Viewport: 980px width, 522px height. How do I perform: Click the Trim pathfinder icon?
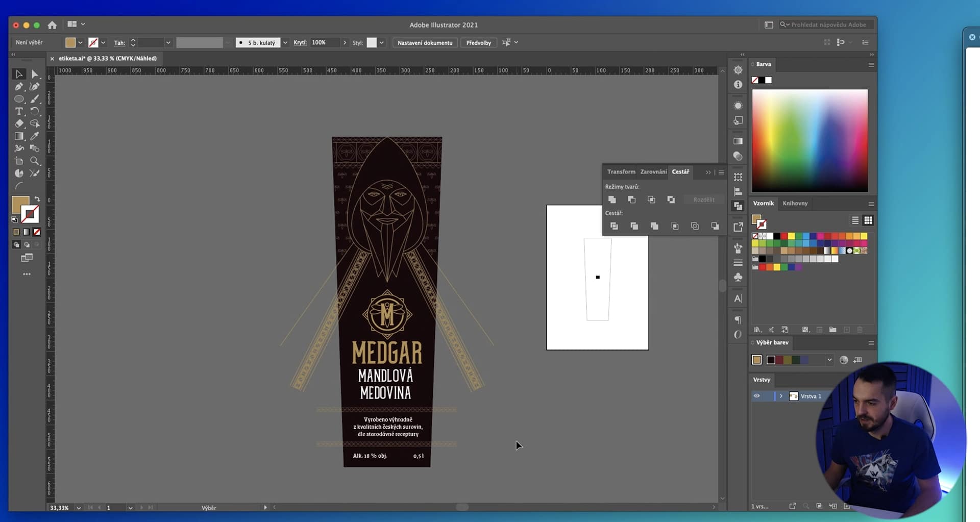pyautogui.click(x=634, y=226)
